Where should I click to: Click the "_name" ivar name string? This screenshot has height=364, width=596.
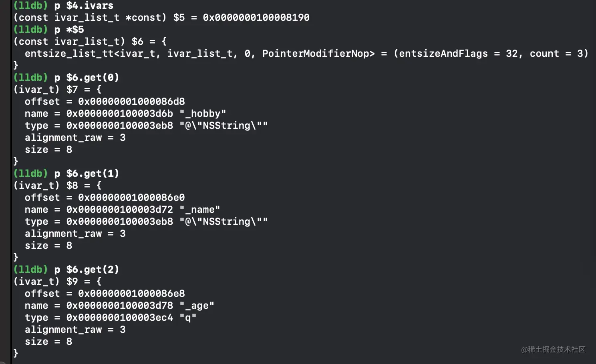(x=200, y=210)
